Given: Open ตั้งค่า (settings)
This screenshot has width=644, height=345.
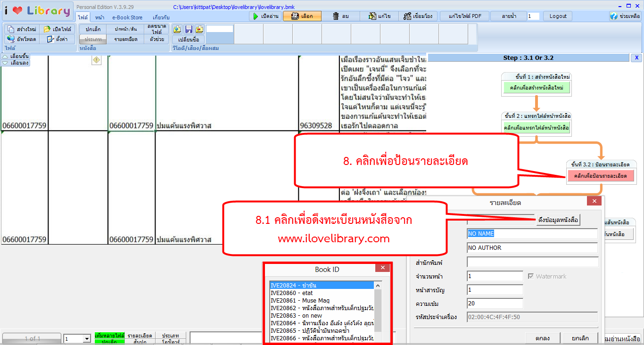Looking at the screenshot, I should coord(57,39).
